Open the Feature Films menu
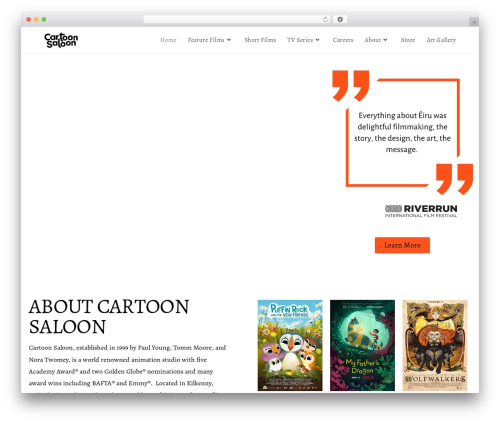This screenshot has width=500, height=423. [206, 40]
